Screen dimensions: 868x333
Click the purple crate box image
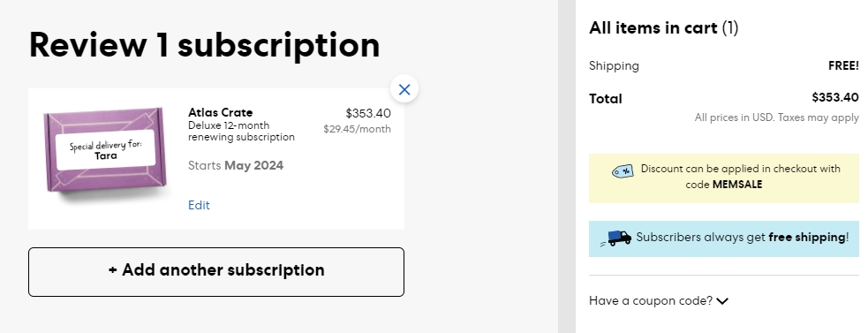pos(106,150)
